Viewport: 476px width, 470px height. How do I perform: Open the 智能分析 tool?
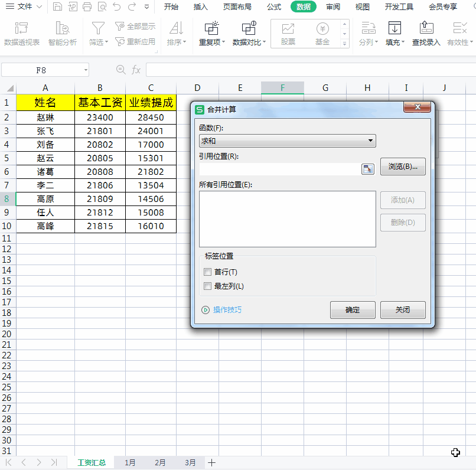tap(63, 34)
